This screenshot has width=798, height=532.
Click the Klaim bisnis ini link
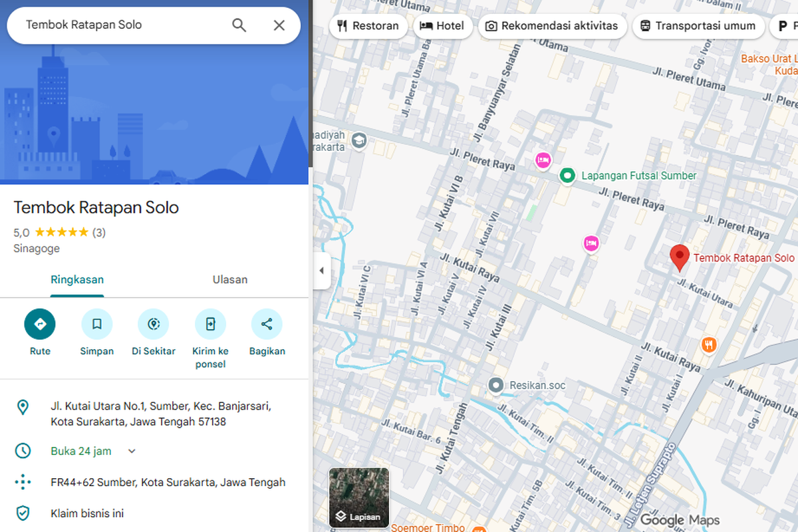[88, 513]
